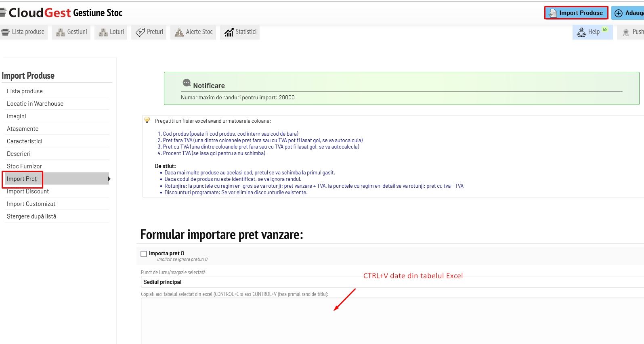Click the Import Produse document icon
The height and width of the screenshot is (344, 644).
click(552, 13)
